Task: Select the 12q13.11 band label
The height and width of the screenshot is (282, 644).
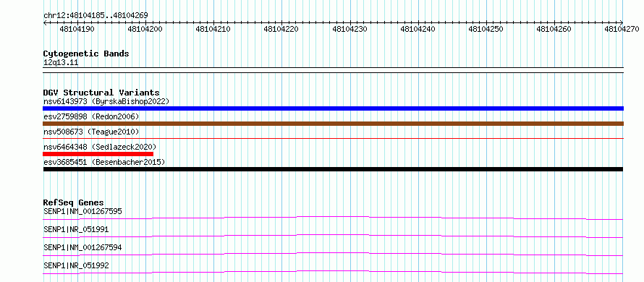Action: point(61,63)
